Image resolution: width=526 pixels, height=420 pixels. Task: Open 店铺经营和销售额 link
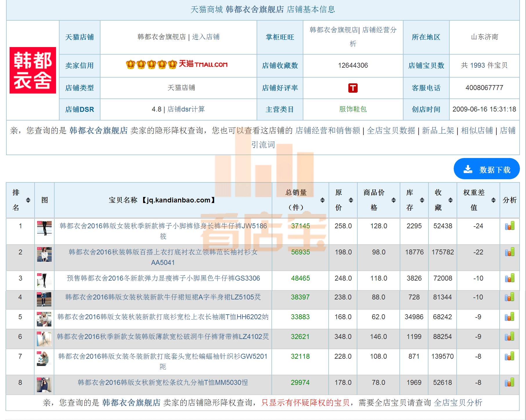click(x=328, y=131)
